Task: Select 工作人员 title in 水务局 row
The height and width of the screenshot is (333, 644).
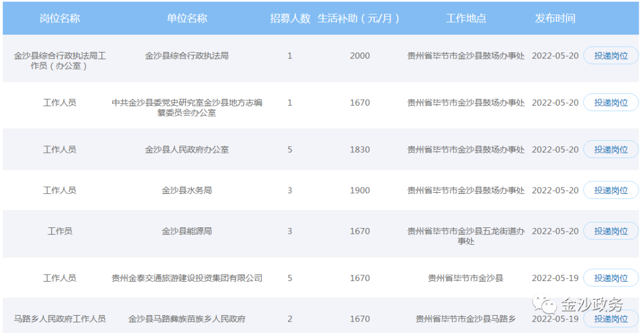Action: (x=60, y=190)
